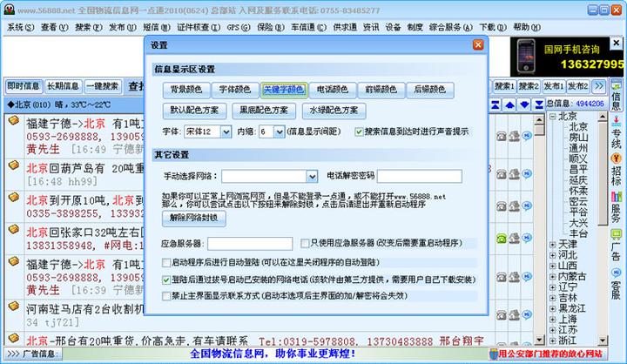Viewport: 627px width, 364px height.
Task: Click house icon for 北京到开原10吨 message
Action: pos(515,206)
